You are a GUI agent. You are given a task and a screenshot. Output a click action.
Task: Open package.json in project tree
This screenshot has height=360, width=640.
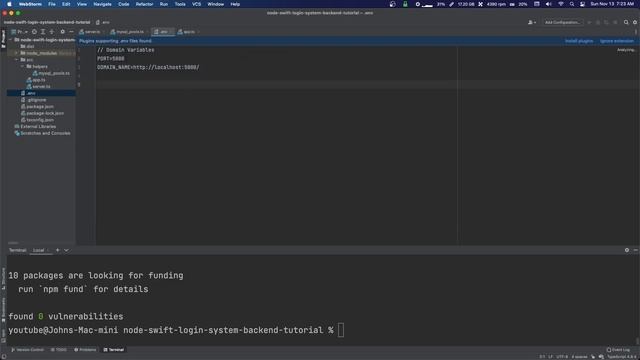[x=37, y=107]
